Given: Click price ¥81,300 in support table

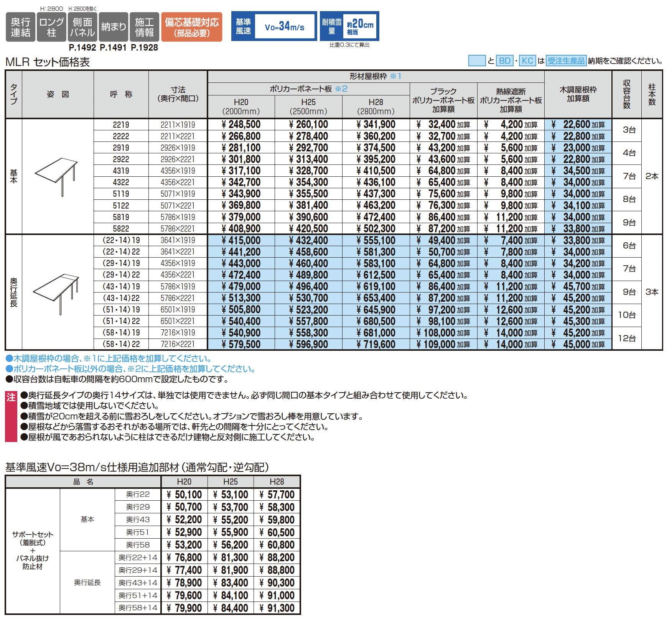Looking at the screenshot, I should click(x=231, y=557).
